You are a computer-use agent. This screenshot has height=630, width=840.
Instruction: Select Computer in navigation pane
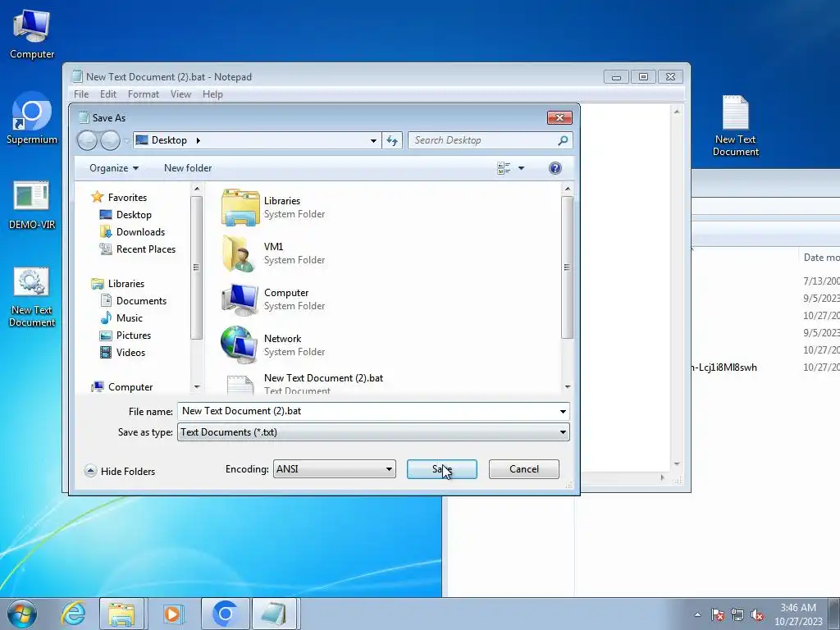pos(122,387)
